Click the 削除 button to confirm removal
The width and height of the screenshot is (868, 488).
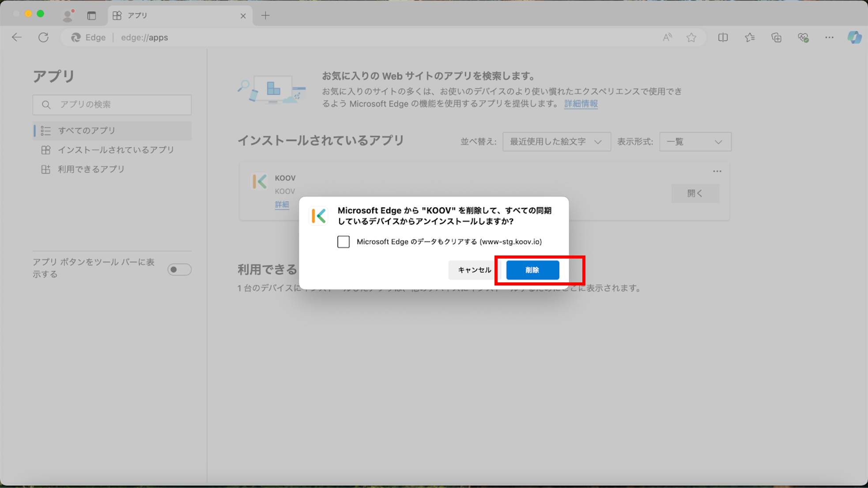point(532,270)
